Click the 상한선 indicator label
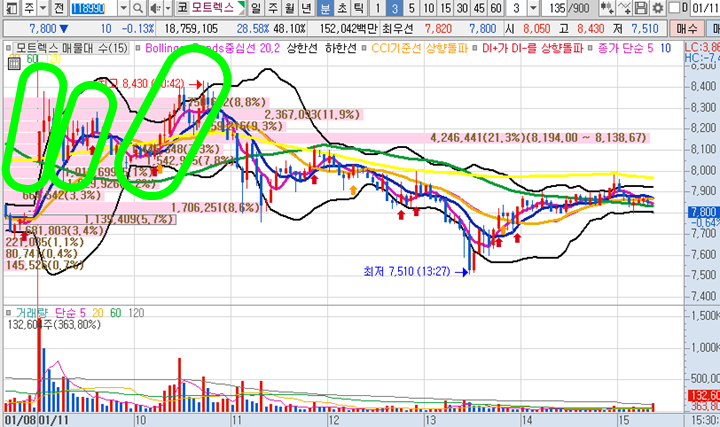This screenshot has height=427, width=720. pyautogui.click(x=302, y=48)
